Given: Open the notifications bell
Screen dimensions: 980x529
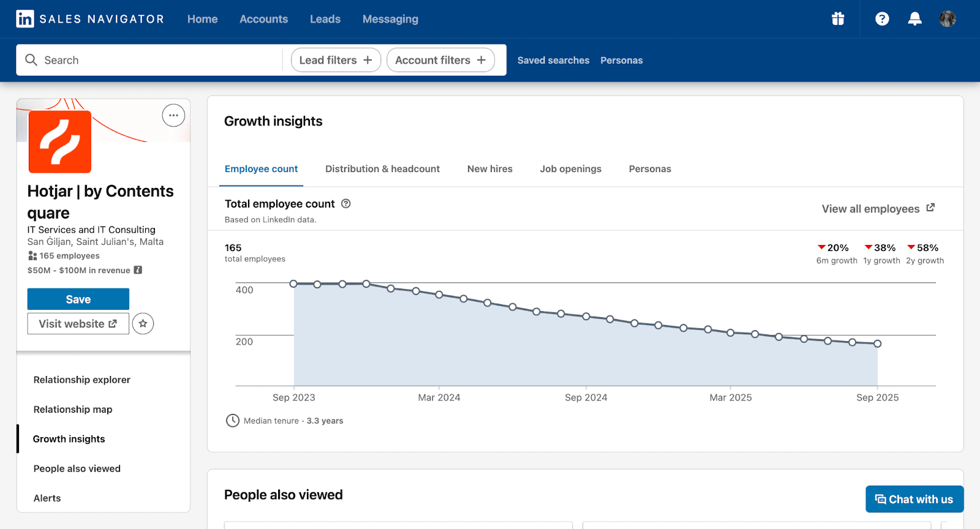Looking at the screenshot, I should (x=914, y=19).
